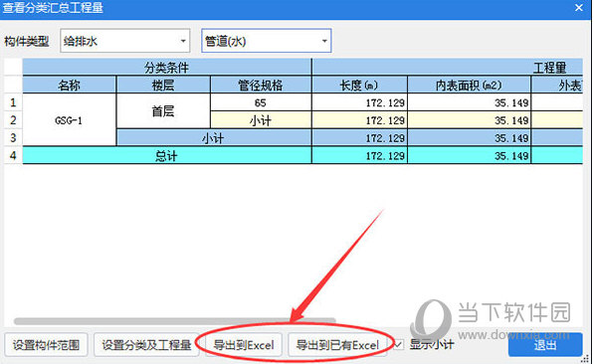This screenshot has width=594, height=364.
Task: Click the 分类条件 group header
Action: (167, 67)
